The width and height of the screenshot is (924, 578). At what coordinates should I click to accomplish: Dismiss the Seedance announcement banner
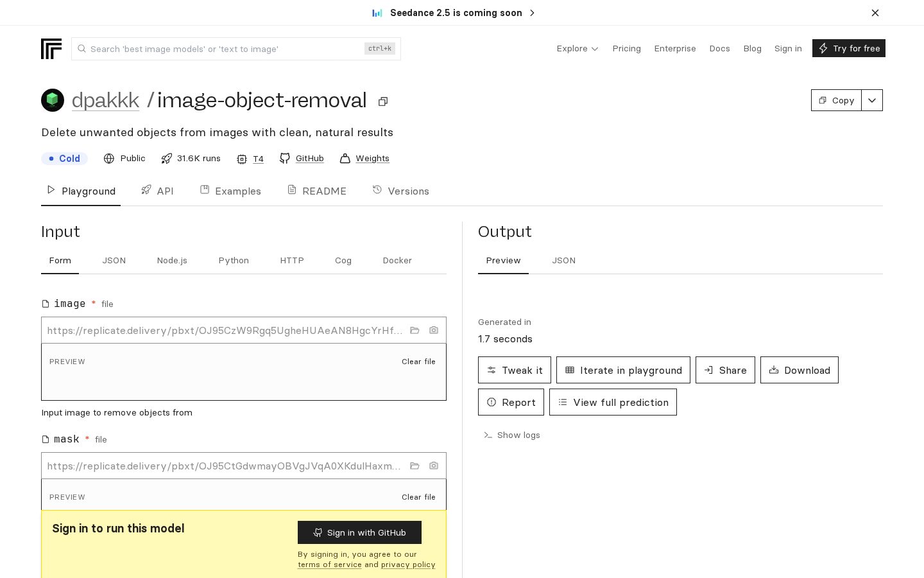click(875, 13)
